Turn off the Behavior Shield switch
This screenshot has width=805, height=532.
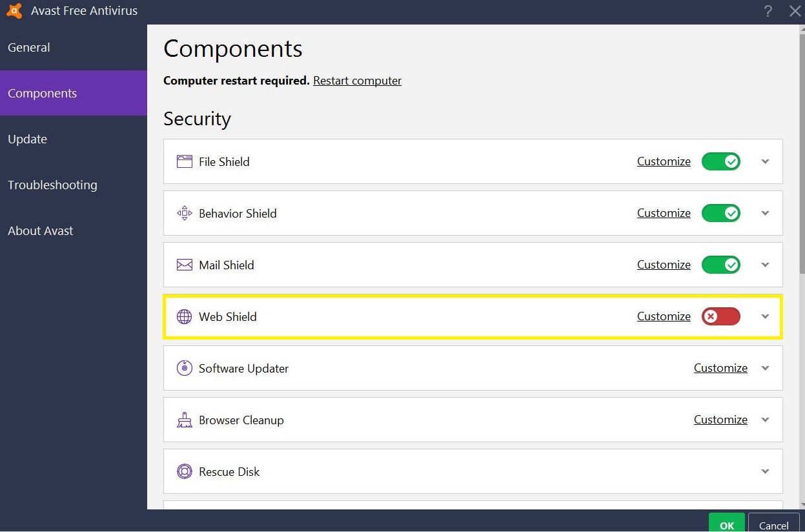tap(720, 213)
